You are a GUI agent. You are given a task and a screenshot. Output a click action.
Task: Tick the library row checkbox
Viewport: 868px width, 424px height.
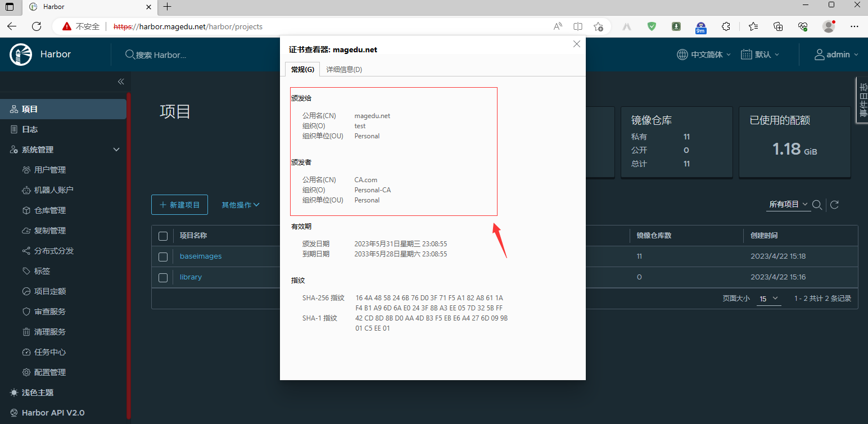pyautogui.click(x=163, y=277)
